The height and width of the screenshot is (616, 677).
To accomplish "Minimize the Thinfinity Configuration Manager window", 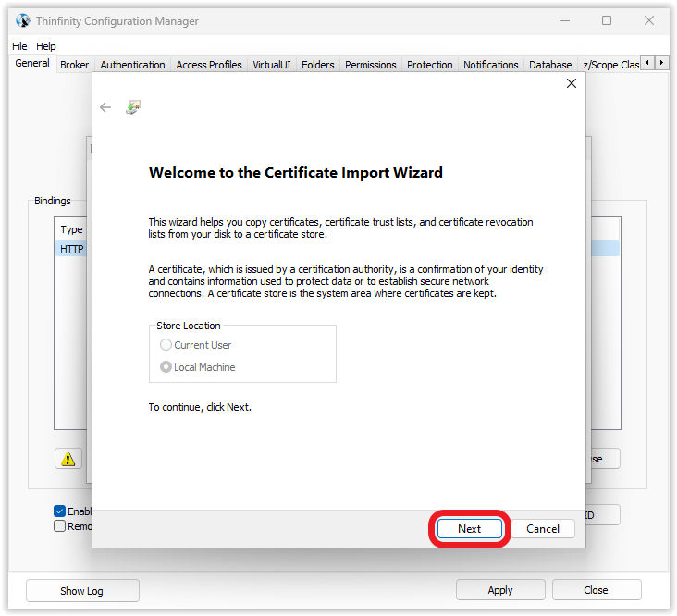I will tap(565, 20).
